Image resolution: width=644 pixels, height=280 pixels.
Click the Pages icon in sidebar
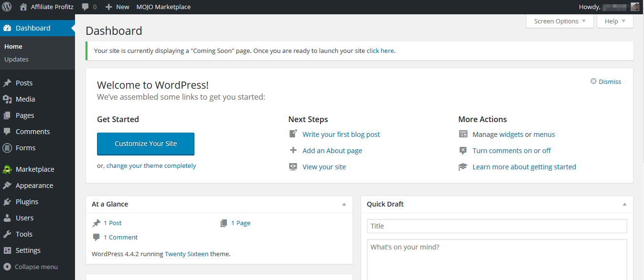[7, 115]
